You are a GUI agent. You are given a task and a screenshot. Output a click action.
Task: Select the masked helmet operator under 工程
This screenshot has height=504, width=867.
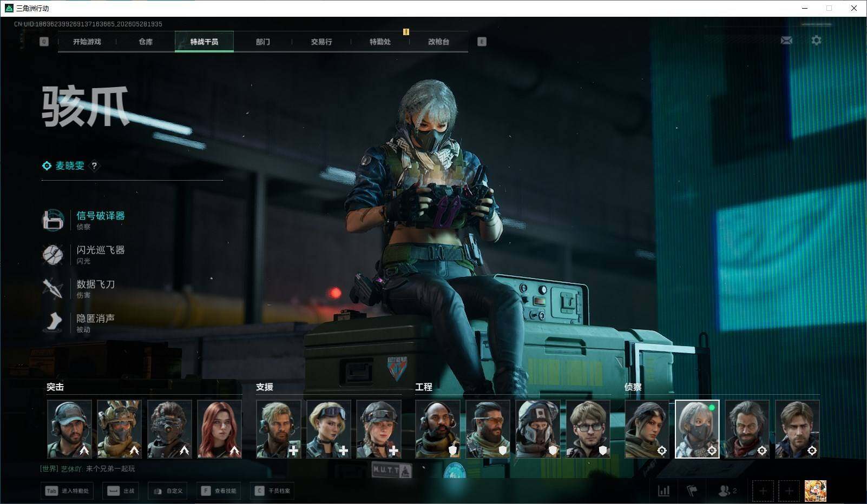coord(538,429)
